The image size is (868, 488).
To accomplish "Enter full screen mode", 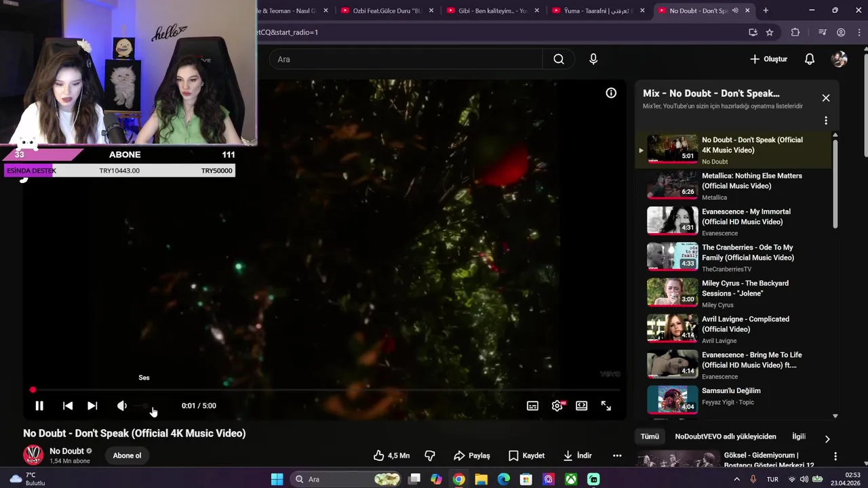I will [606, 405].
